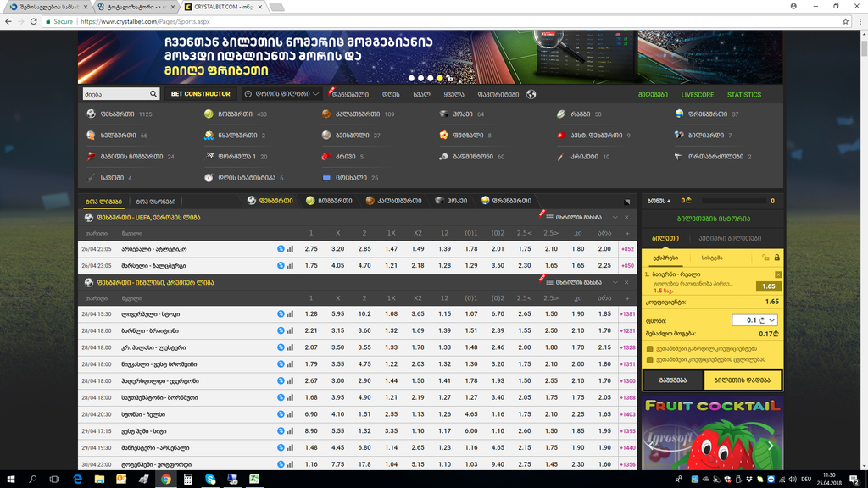
Task: Open the ხელბურთი (handball) category with 66 events
Action: tap(117, 135)
